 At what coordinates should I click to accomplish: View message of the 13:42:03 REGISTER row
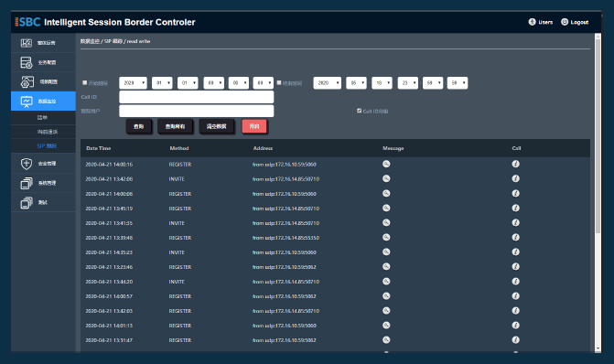386,311
